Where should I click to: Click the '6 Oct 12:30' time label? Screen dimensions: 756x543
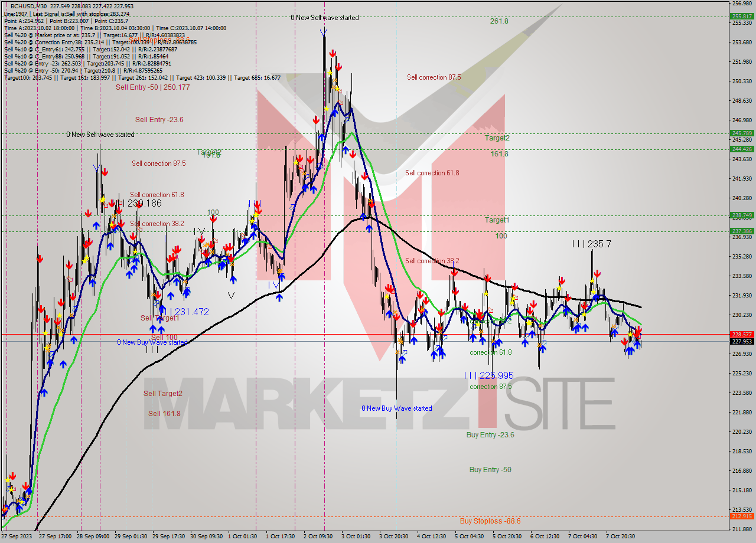[546, 537]
